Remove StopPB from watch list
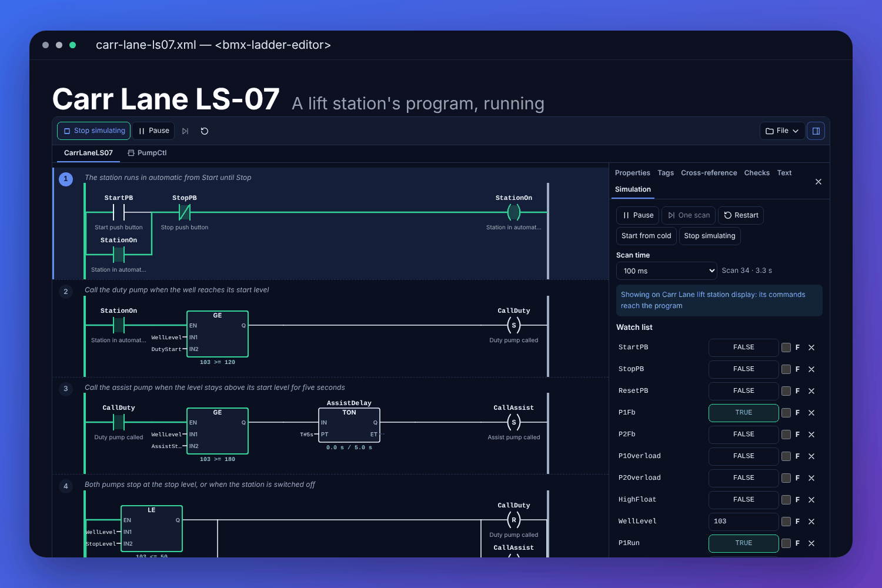 (811, 369)
